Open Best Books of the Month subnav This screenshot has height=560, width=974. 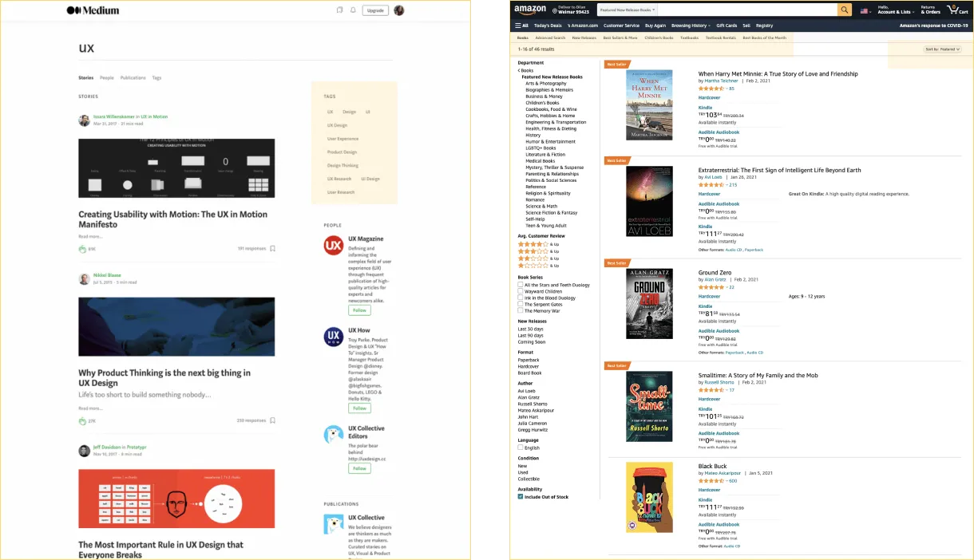(765, 37)
